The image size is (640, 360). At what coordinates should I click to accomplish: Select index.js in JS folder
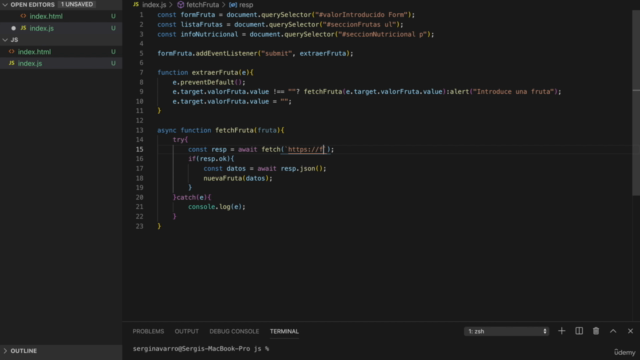click(29, 63)
